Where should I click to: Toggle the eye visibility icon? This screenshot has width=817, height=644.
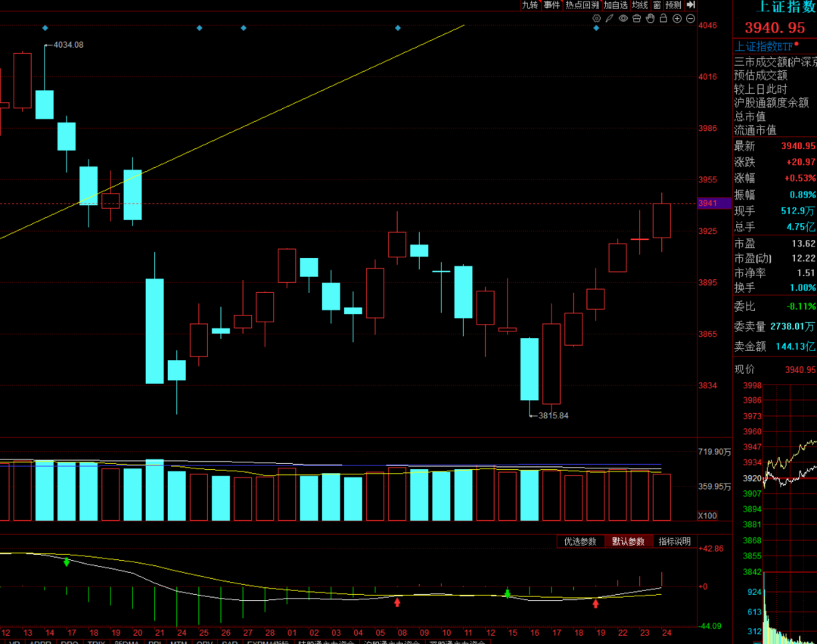(x=623, y=18)
